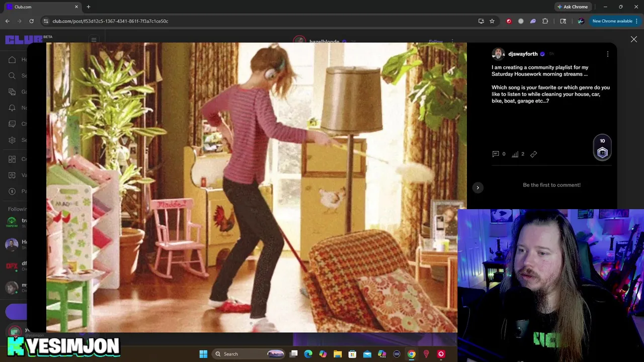Open the Home icon in Club sidebar

point(12,59)
